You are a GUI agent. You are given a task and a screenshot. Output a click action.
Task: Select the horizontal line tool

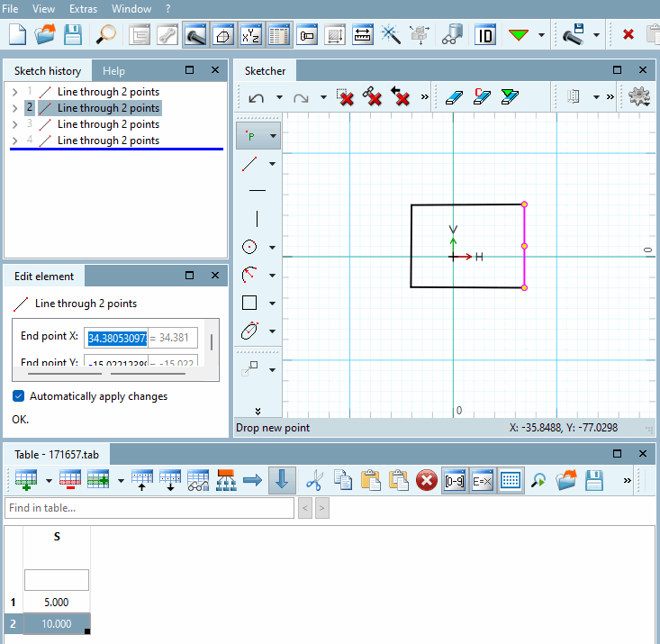258,190
